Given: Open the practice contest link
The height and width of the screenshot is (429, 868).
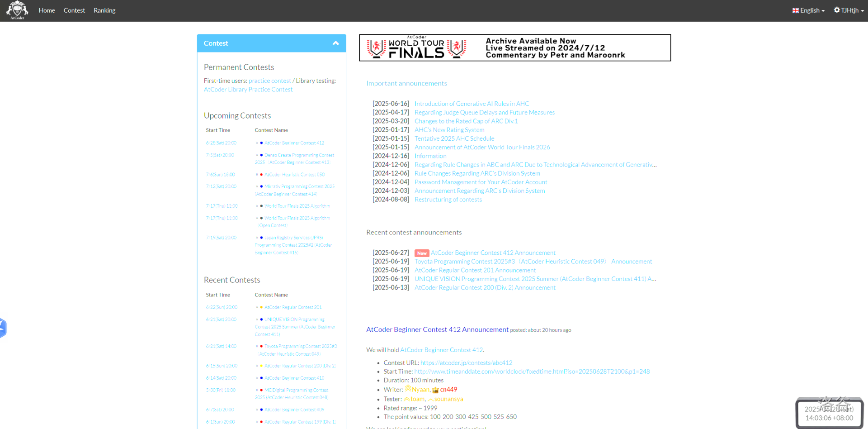Looking at the screenshot, I should click(x=270, y=81).
